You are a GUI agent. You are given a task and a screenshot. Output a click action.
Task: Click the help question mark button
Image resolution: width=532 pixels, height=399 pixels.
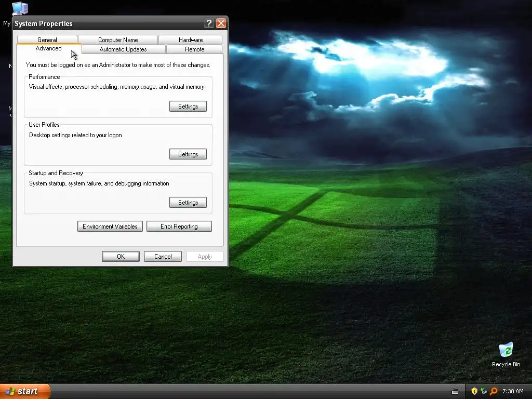pos(209,23)
